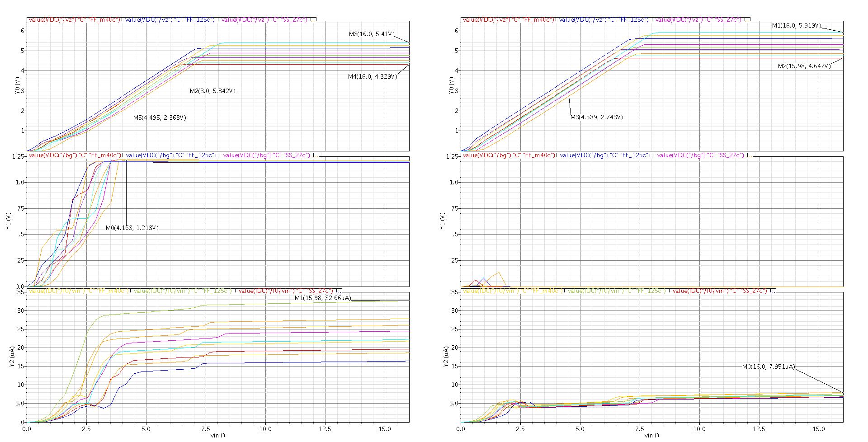868x442 pixels.
Task: Expand right graph /vz legend overflow ellipsis
Action: tap(748, 19)
